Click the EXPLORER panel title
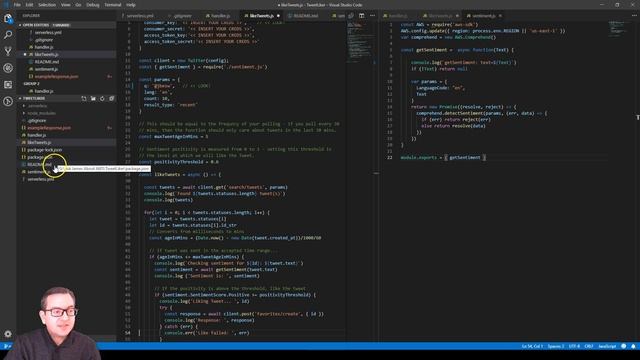Screen dimensions: 640x360 31,16
